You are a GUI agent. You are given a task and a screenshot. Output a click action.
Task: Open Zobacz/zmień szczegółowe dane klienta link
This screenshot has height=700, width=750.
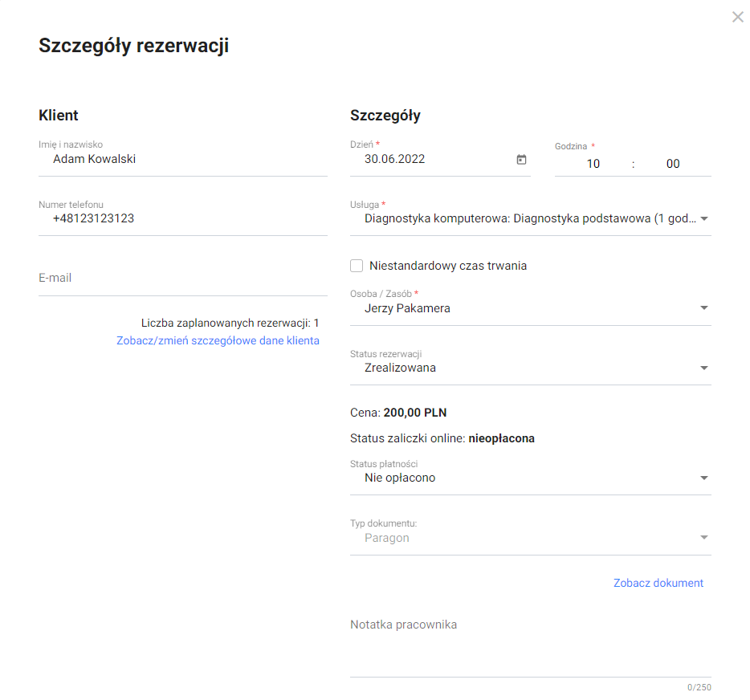click(218, 340)
